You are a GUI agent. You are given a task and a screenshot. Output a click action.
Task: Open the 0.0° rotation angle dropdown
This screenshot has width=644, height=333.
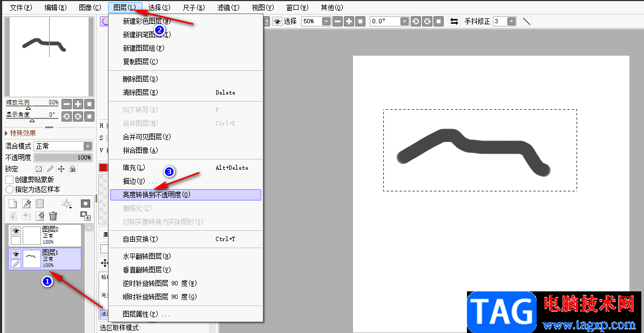[404, 22]
